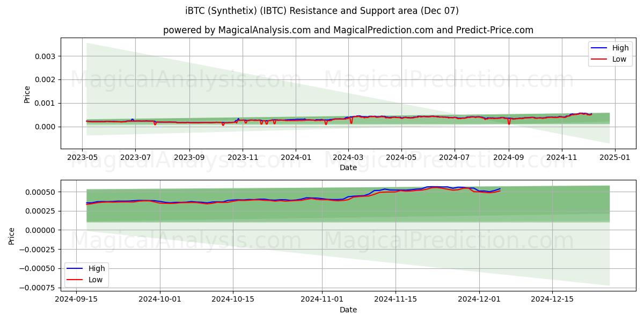Click the '0.003' price tick
The width and height of the screenshot is (644, 322).
(x=46, y=56)
